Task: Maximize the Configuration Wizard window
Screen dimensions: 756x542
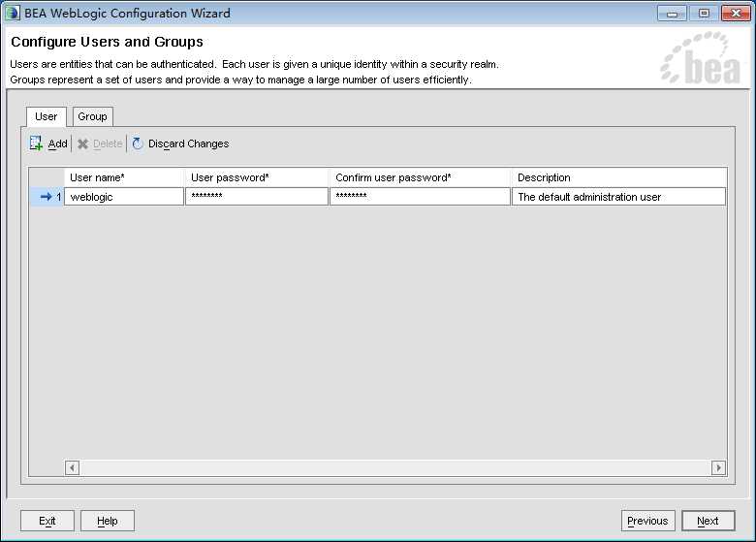Action: [704, 13]
